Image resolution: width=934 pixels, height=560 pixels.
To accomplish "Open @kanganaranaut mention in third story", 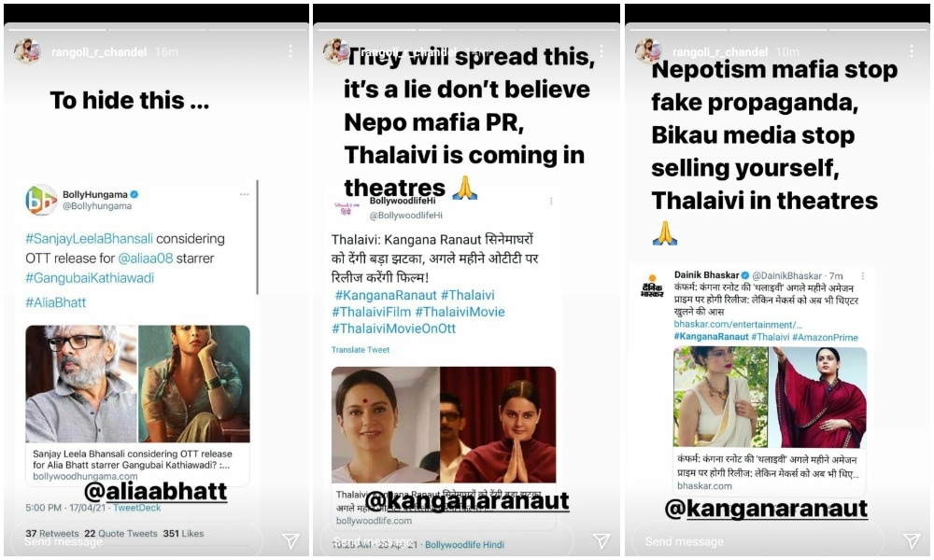I will [x=766, y=509].
